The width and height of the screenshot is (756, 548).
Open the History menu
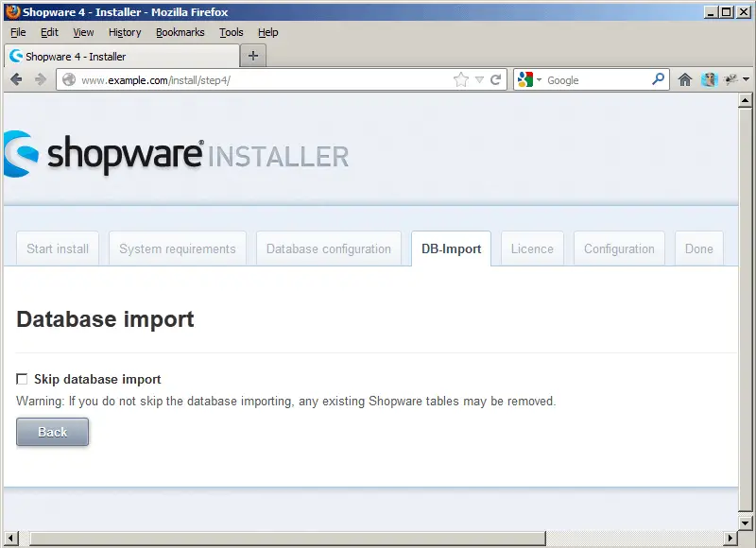(x=125, y=32)
